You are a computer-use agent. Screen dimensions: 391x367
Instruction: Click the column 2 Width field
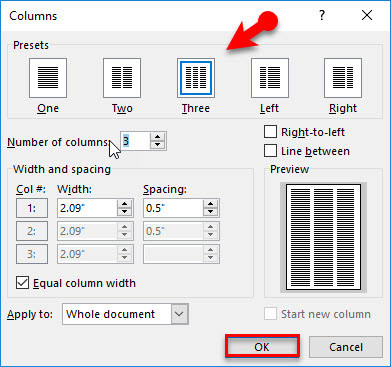point(87,231)
